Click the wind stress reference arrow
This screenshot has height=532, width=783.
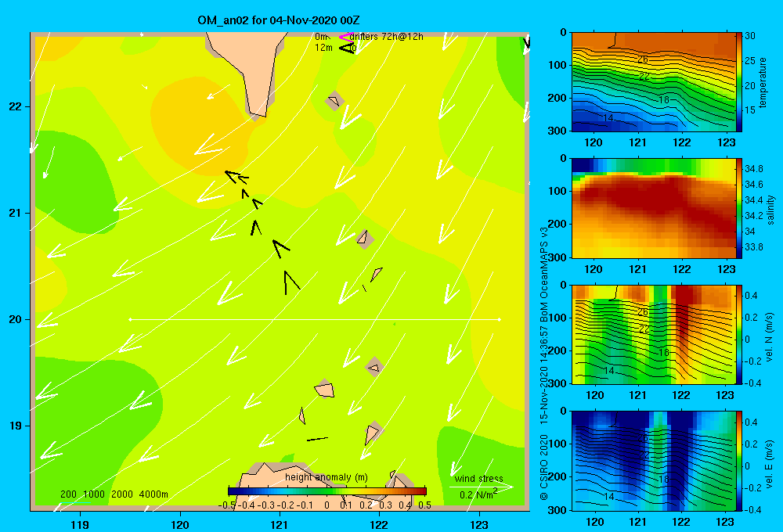(481, 487)
